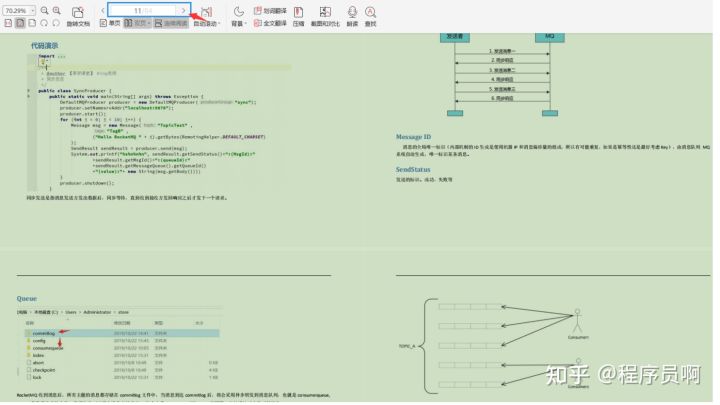Click Users in the breadcrumb path

tap(71, 312)
